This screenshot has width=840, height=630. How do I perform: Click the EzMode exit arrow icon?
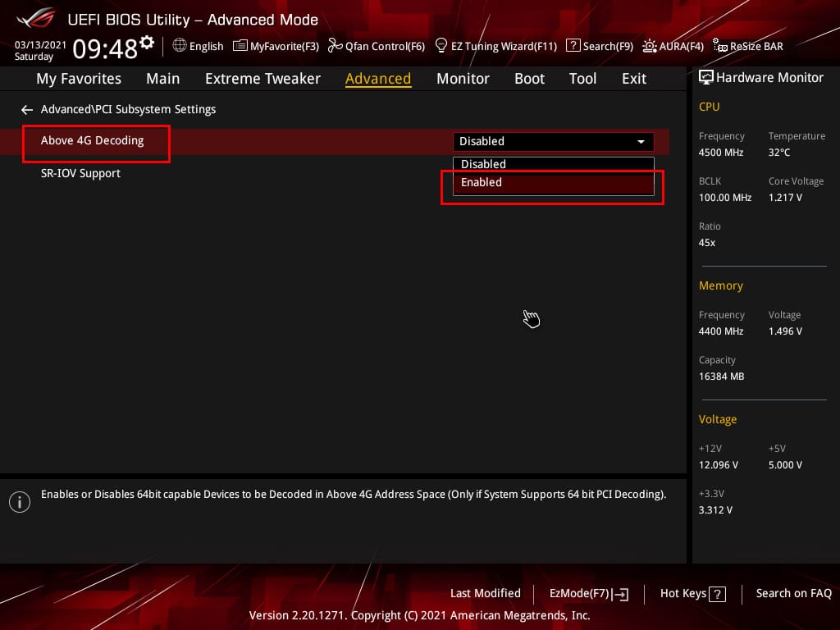click(620, 594)
